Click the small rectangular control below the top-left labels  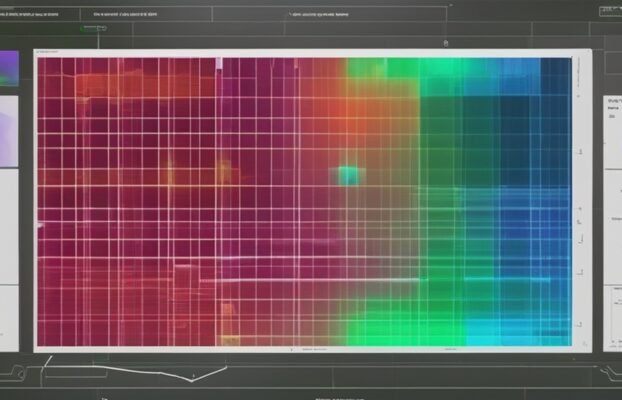(x=94, y=29)
